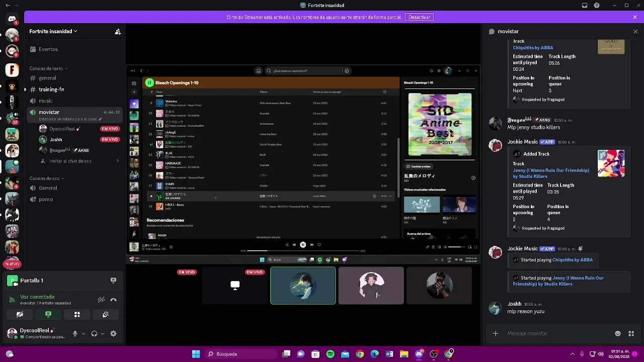Toggle the camera in the voice panel
Viewport: 644px width, 362px height.
20,314
